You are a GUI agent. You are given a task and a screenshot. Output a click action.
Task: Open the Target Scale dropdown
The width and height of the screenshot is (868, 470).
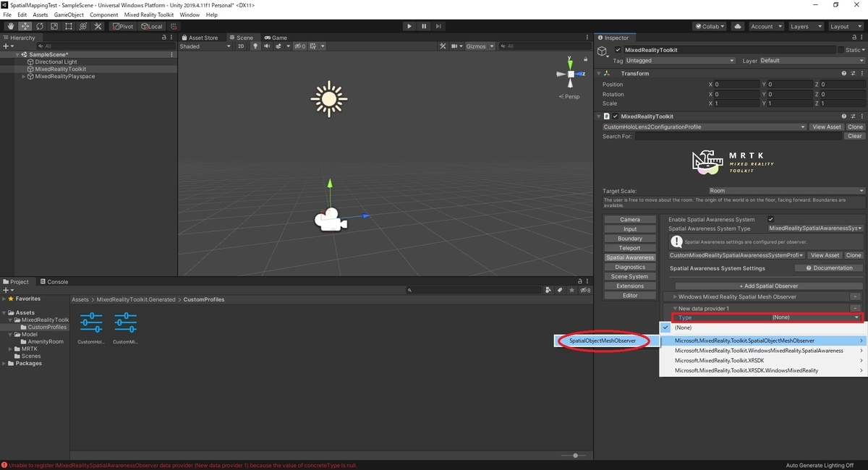[786, 191]
